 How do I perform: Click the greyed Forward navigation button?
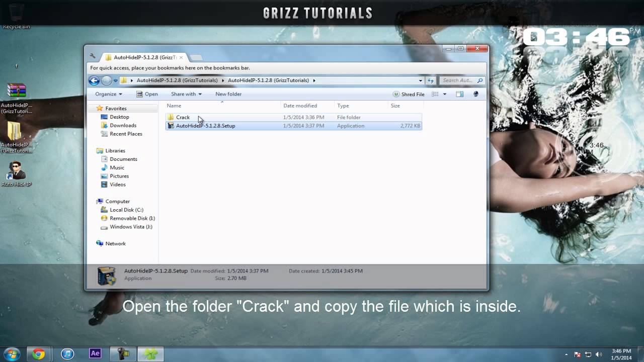point(107,80)
